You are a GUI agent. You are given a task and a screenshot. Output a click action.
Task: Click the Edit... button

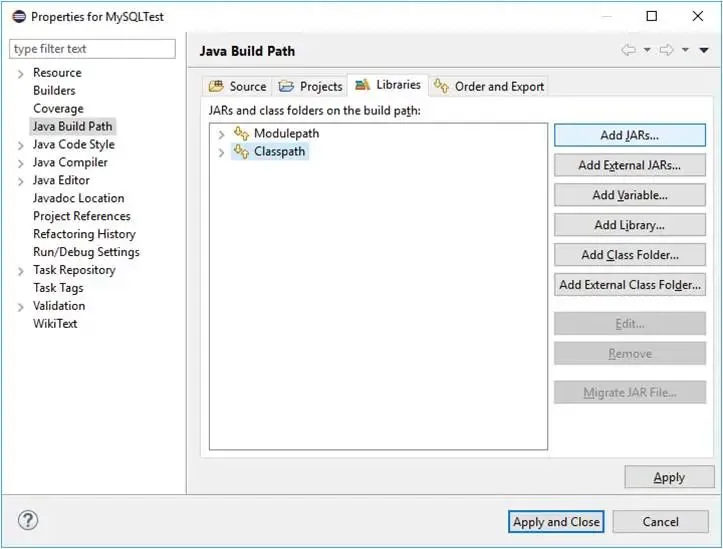(630, 324)
